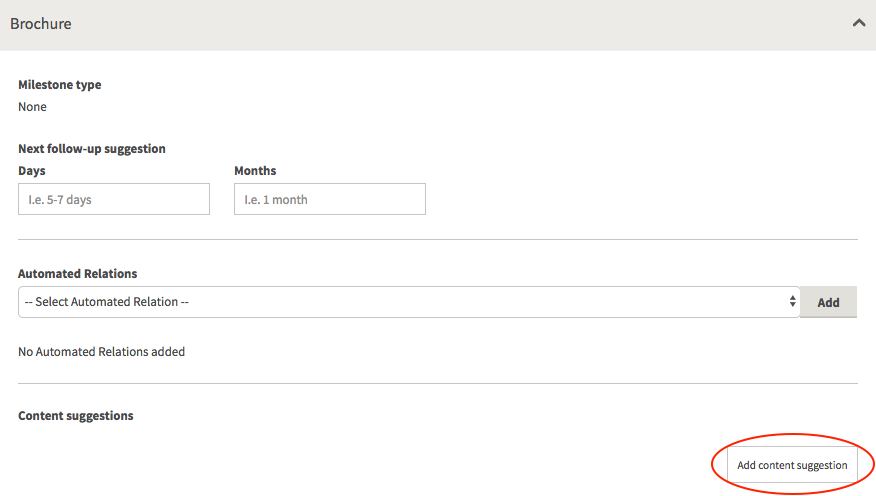Open the Select Automated Relation dropdown
Viewport: 876px width, 496px height.
click(409, 302)
